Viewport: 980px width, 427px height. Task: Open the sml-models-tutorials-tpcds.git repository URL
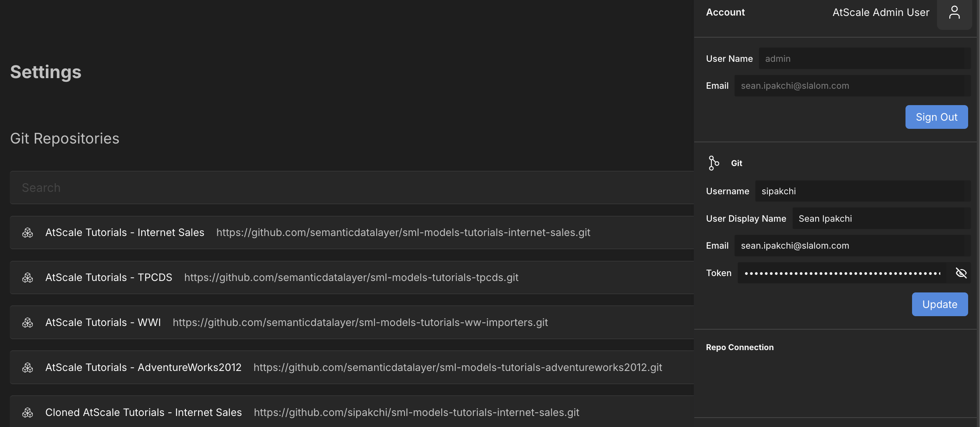[351, 278]
